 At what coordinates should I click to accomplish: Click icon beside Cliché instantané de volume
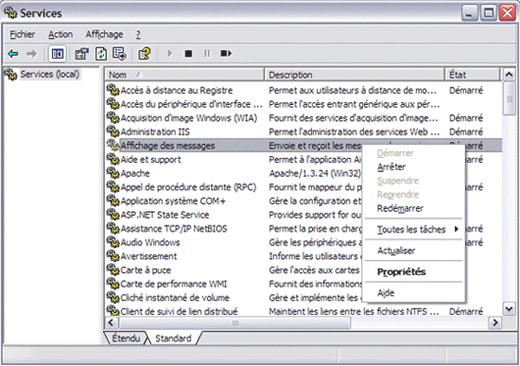[113, 297]
